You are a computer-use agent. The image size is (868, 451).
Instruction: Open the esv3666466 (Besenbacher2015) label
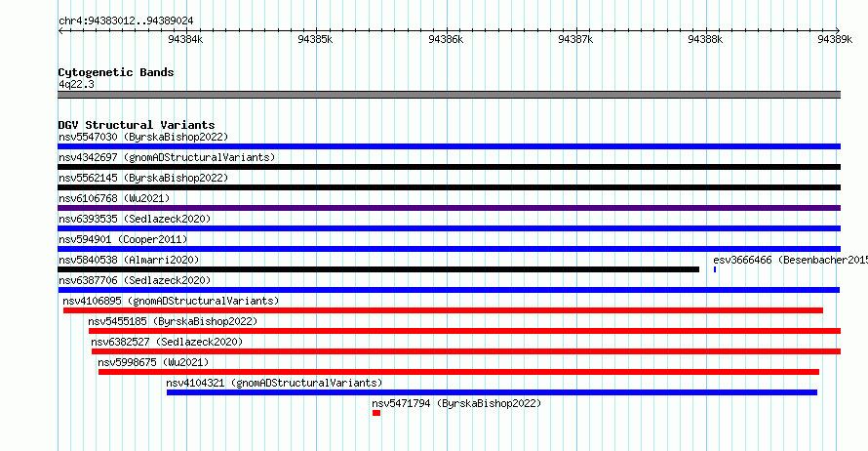pos(791,260)
